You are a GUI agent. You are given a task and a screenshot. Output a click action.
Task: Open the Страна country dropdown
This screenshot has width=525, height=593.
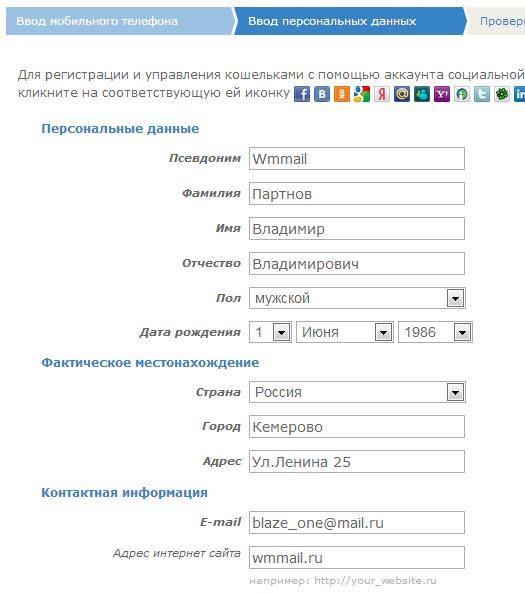coord(357,392)
